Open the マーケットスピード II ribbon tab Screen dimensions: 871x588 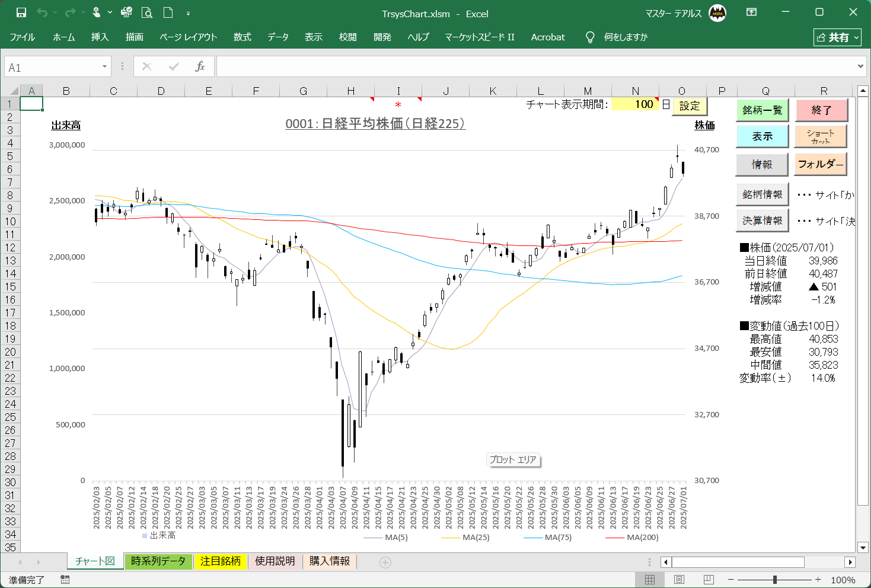point(480,37)
